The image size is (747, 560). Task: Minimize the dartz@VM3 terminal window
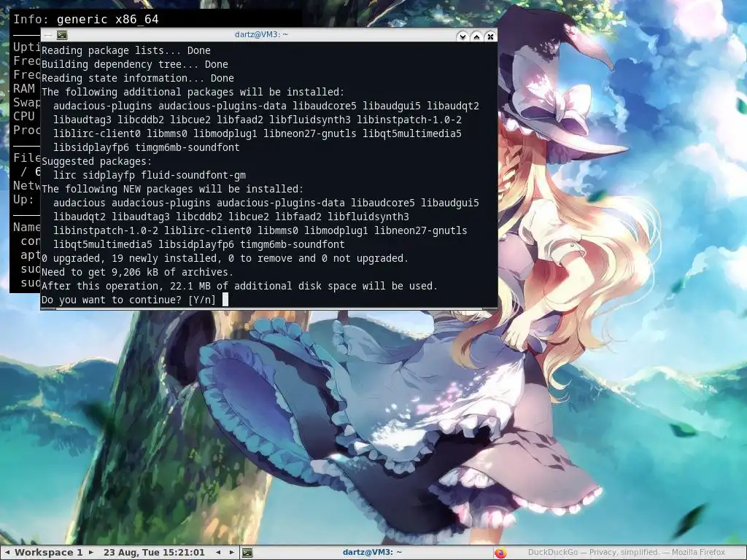point(462,36)
